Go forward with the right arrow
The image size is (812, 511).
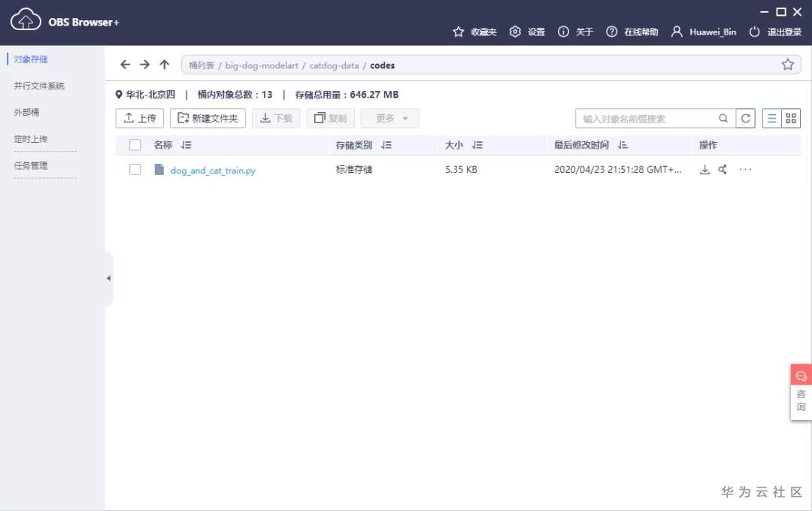[144, 64]
